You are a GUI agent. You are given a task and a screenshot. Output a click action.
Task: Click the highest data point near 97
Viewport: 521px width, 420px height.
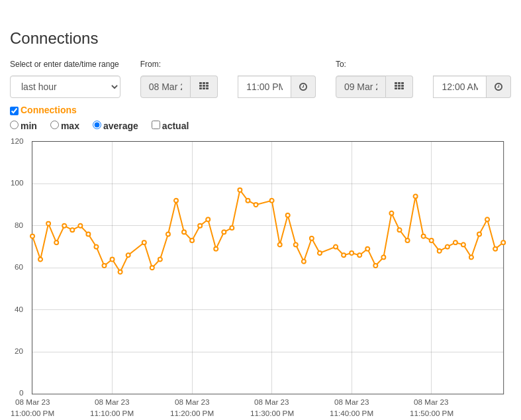click(x=240, y=190)
